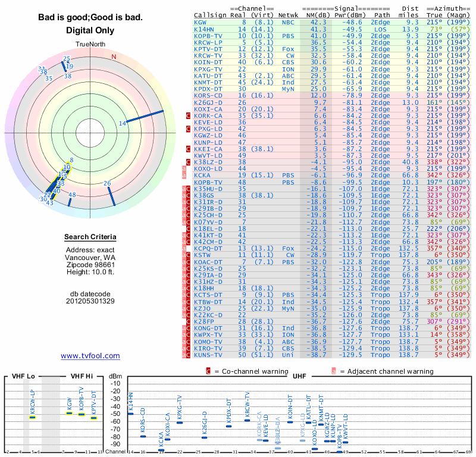Click K14HN signal marker in UHF chart

[130, 414]
